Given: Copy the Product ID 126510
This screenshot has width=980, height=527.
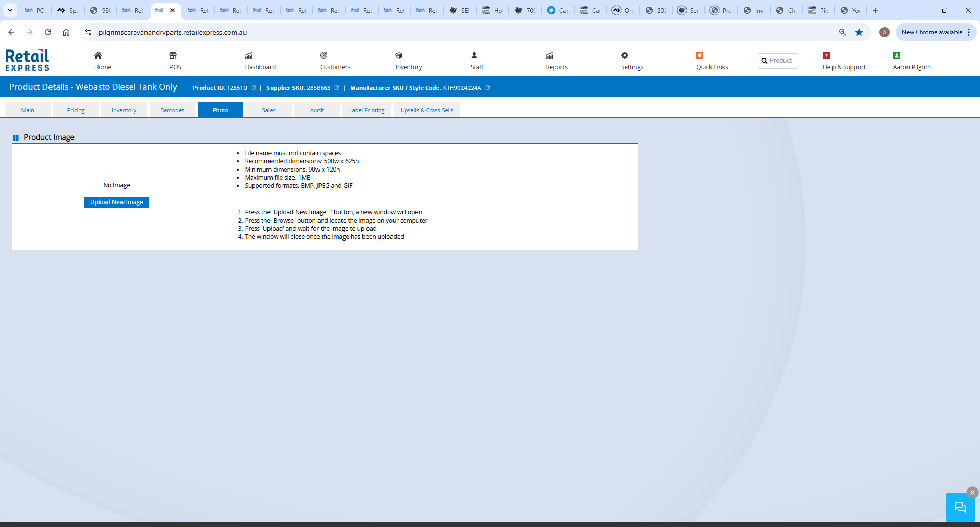Looking at the screenshot, I should 254,88.
